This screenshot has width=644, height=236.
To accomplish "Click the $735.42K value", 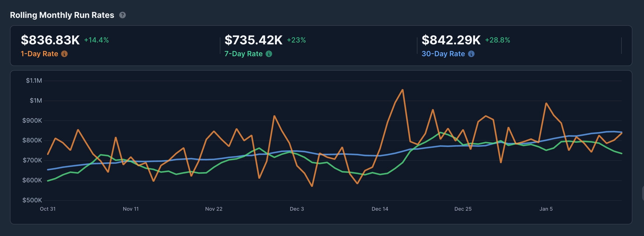I will tap(254, 40).
